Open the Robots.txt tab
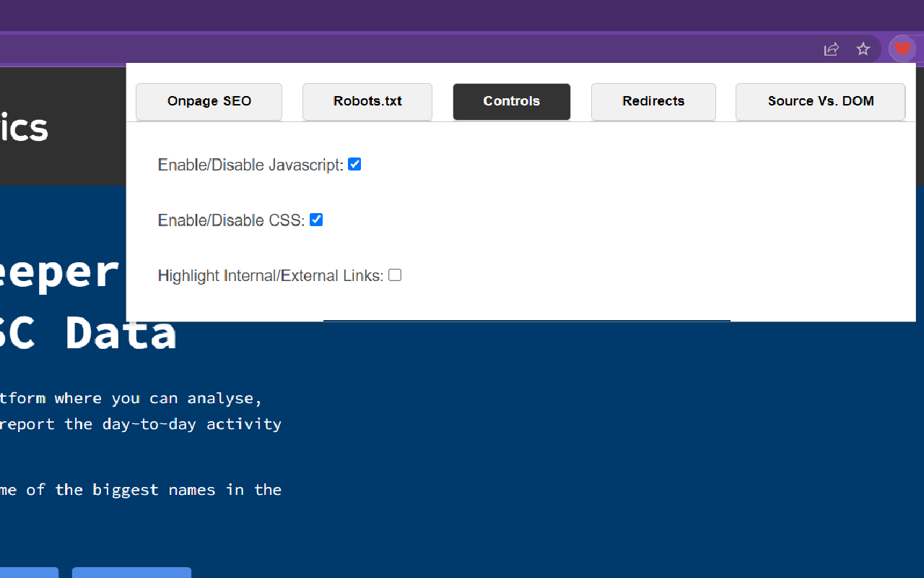Viewport: 924px width, 578px height. click(367, 101)
